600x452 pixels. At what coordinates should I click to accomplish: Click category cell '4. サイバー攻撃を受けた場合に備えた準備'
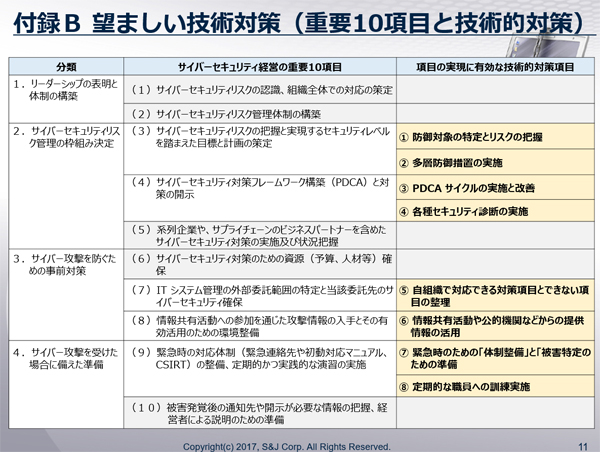tap(66, 384)
